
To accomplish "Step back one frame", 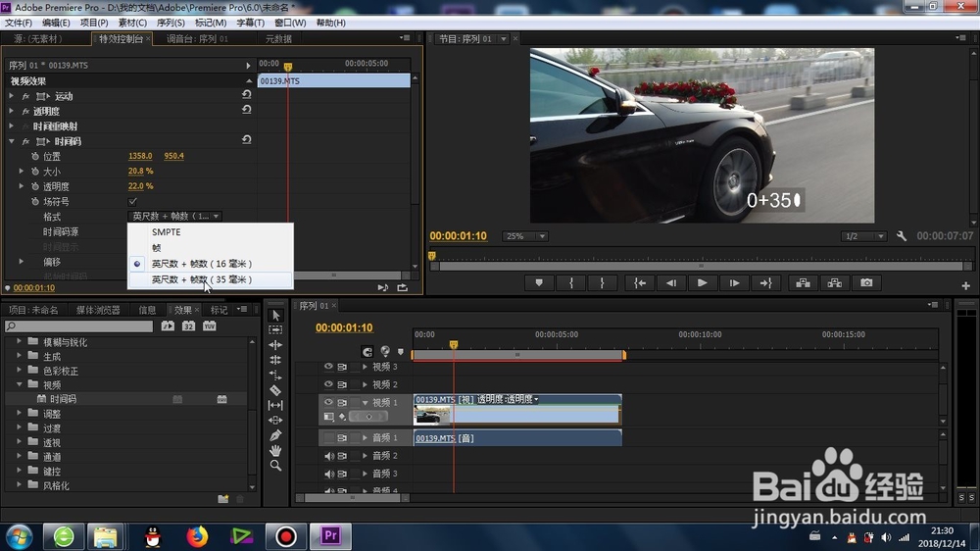I will pyautogui.click(x=670, y=283).
